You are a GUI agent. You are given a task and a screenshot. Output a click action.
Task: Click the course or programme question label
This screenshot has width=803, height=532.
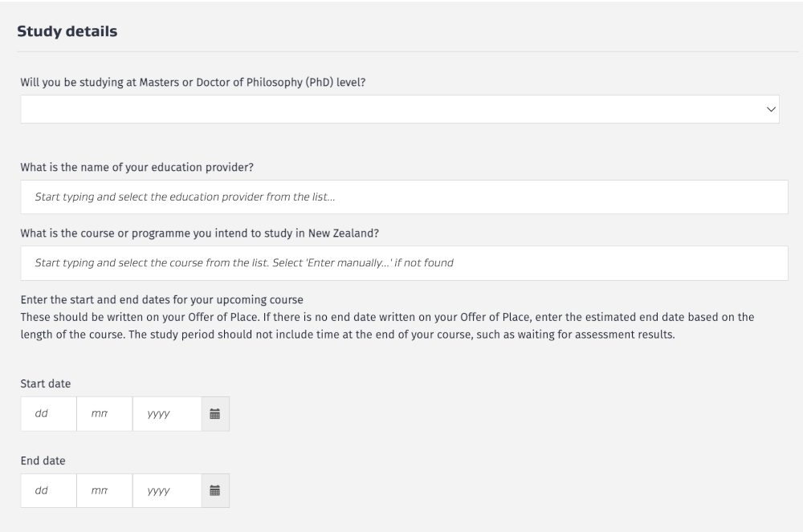pyautogui.click(x=200, y=234)
